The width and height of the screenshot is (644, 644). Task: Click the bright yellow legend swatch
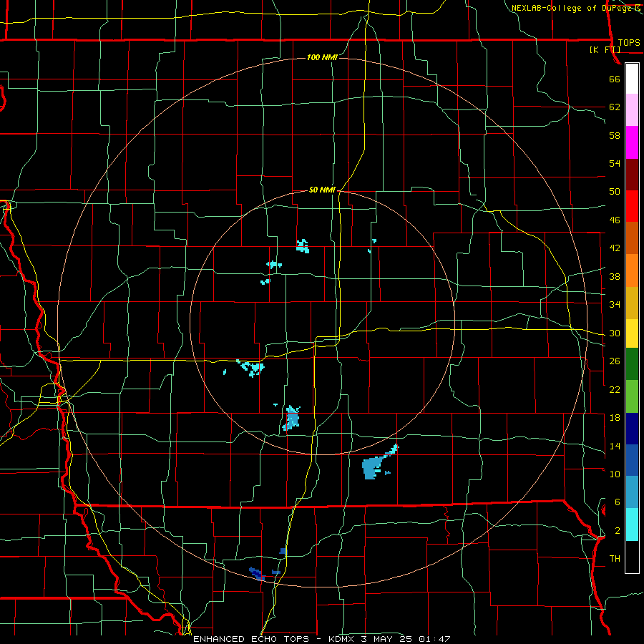point(632,335)
